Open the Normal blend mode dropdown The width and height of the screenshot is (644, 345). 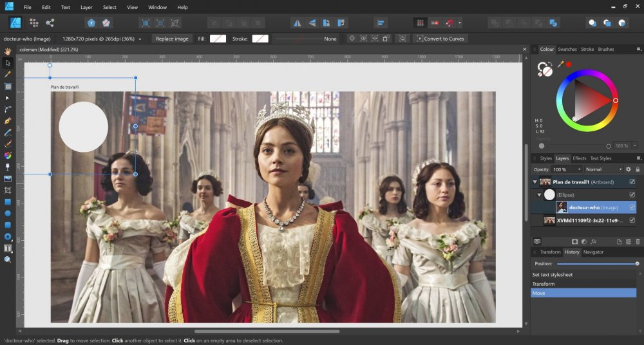click(603, 169)
